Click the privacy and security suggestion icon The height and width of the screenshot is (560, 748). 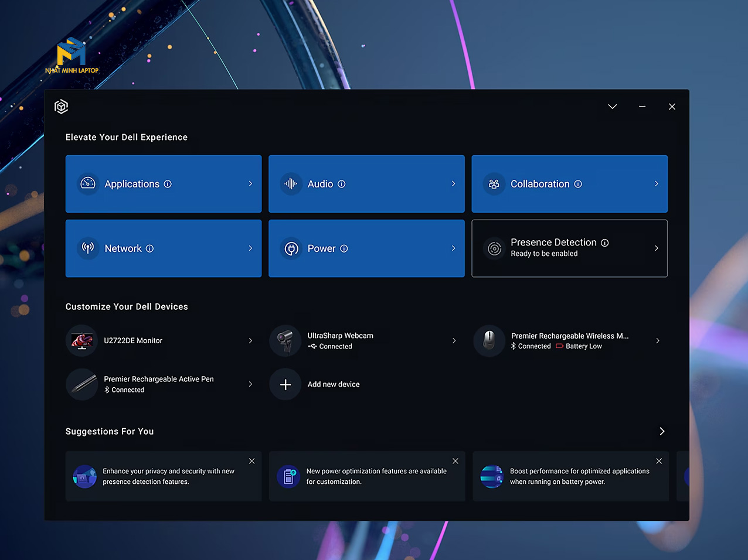click(x=85, y=477)
